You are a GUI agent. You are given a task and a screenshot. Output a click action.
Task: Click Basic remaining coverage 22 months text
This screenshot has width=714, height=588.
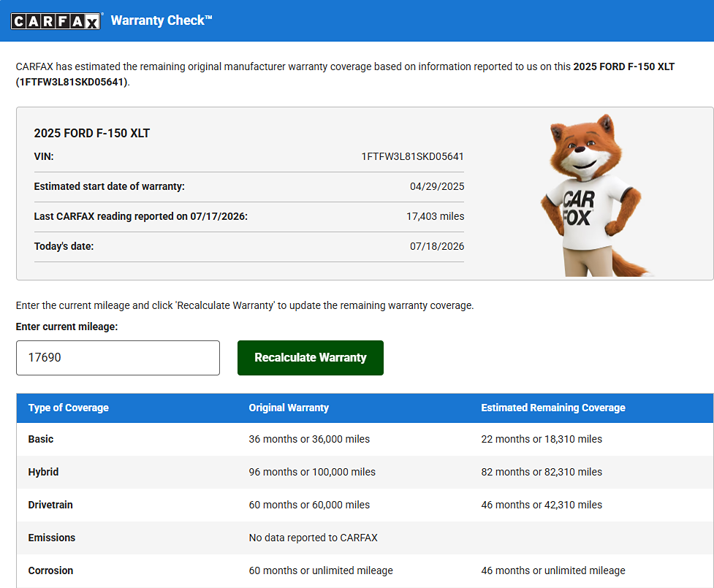pos(542,439)
